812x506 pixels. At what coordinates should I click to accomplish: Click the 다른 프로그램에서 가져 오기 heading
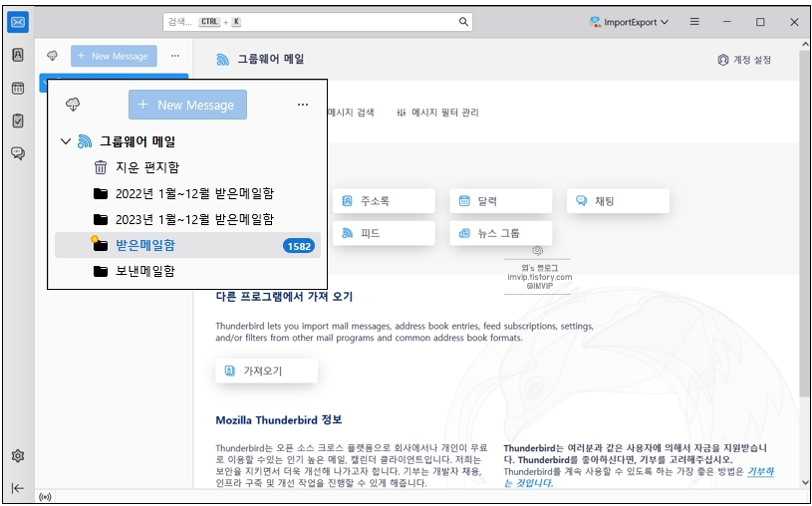point(284,296)
